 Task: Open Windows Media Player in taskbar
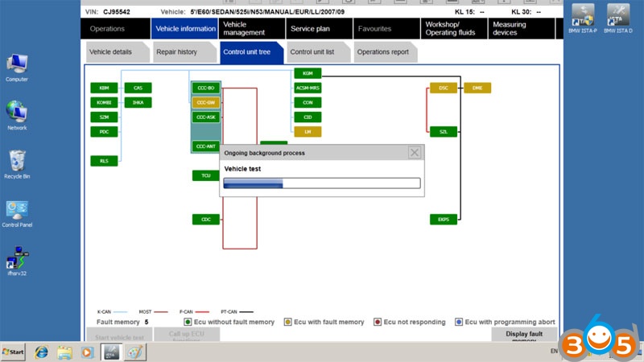tap(87, 352)
